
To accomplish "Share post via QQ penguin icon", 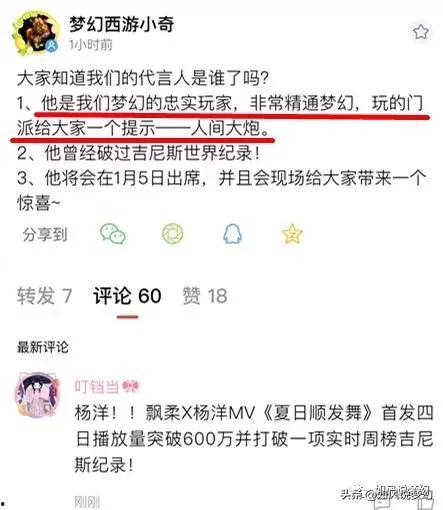I will click(x=232, y=234).
